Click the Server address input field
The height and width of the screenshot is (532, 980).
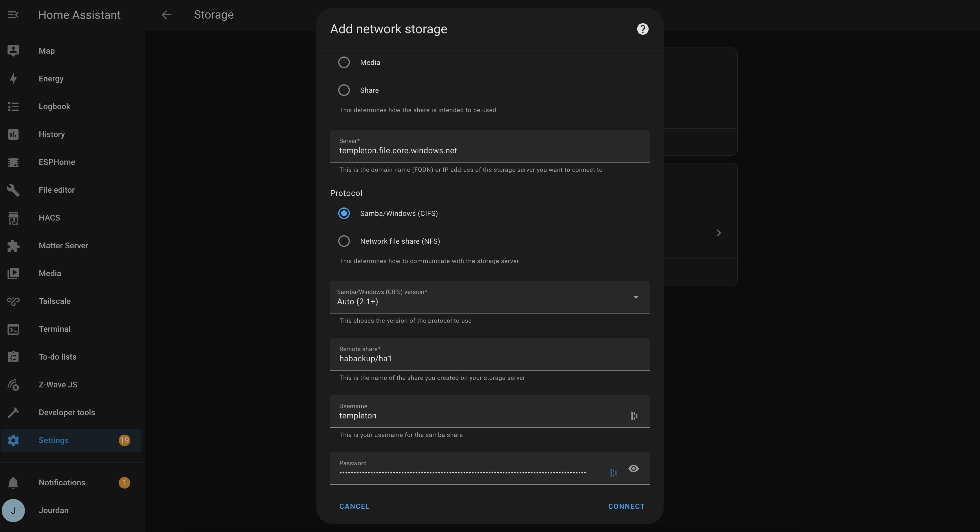490,150
